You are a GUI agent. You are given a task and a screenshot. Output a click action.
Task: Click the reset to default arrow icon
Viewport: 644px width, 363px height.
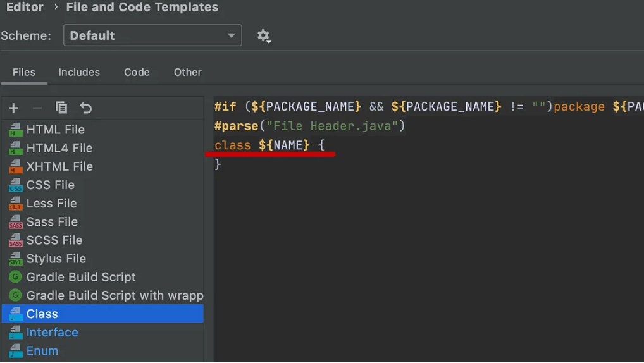tap(86, 108)
